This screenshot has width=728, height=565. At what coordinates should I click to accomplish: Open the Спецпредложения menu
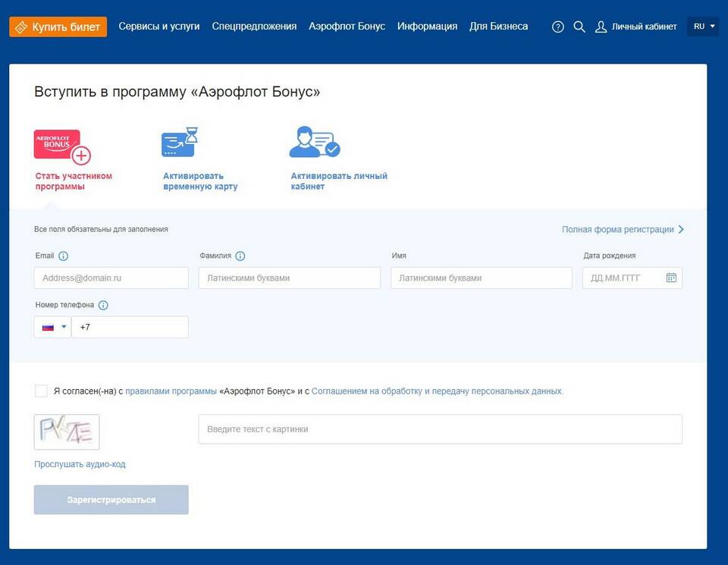coord(254,27)
